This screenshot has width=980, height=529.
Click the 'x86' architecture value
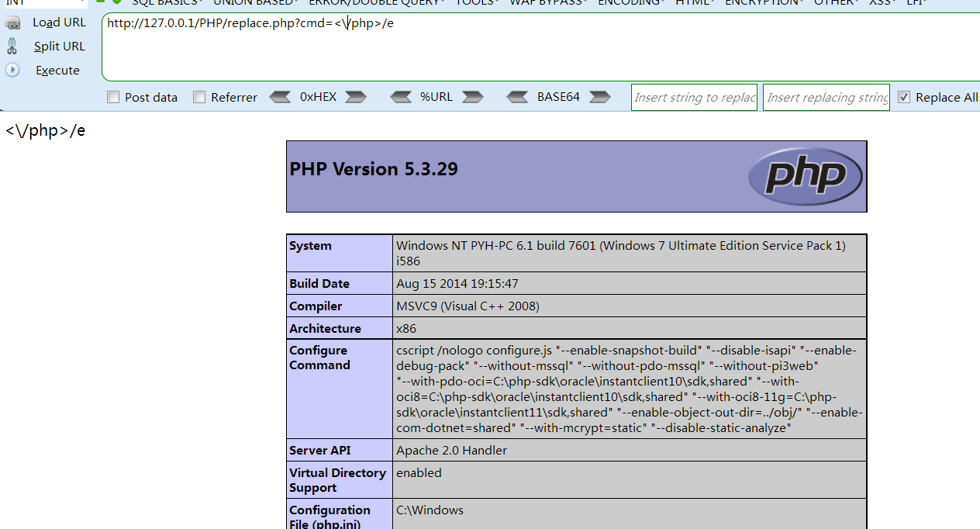tap(406, 329)
